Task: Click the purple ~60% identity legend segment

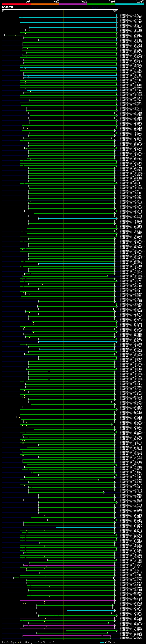Action: pos(73,4)
